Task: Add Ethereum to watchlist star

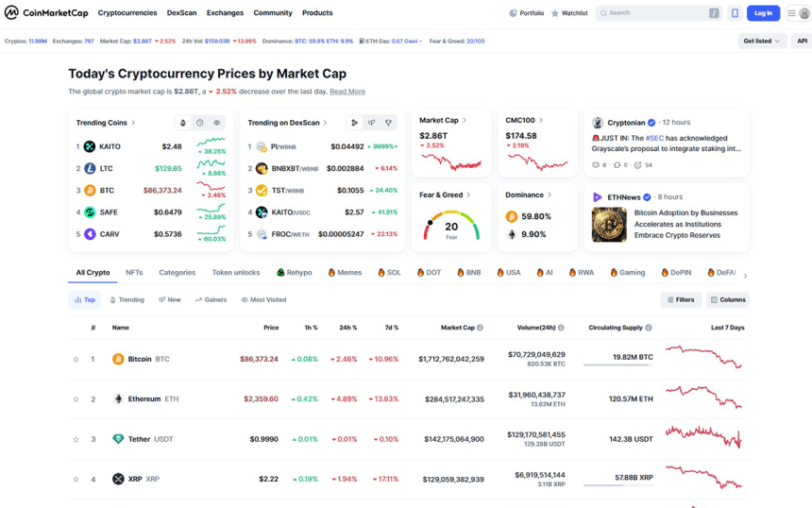Action: coord(76,399)
